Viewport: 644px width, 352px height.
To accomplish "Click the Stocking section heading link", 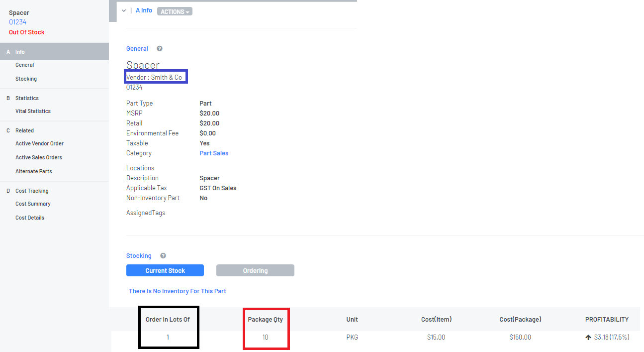I will point(139,256).
